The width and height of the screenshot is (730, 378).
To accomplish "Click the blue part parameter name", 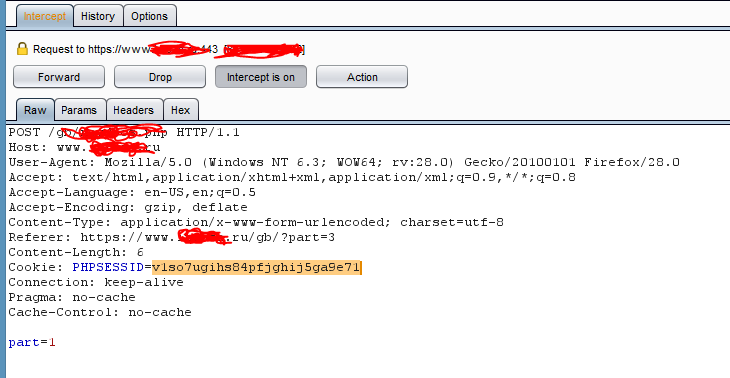I will point(24,343).
